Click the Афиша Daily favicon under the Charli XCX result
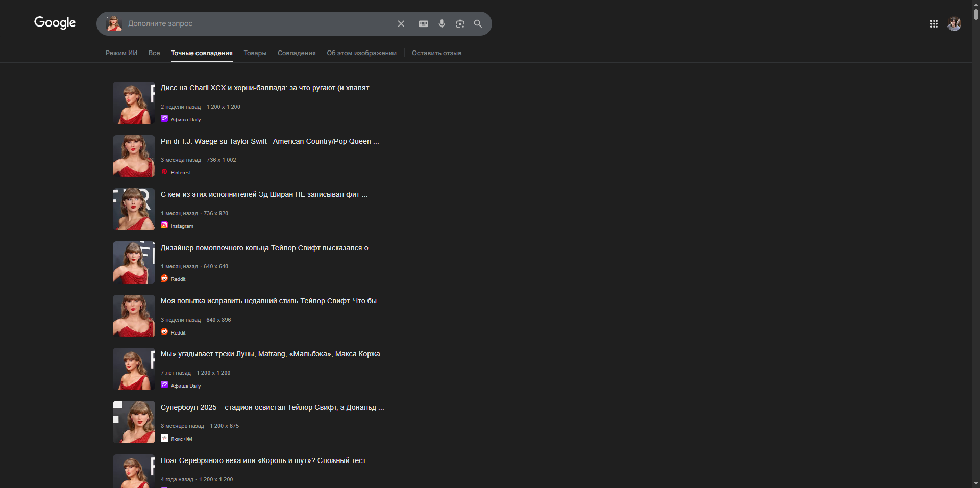Viewport: 980px width, 488px height. point(164,119)
